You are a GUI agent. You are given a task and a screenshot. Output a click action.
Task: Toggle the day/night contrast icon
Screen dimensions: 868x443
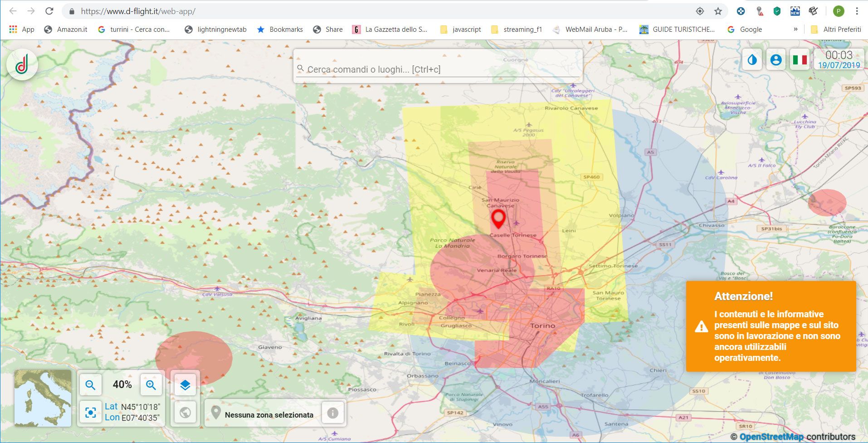coord(752,59)
